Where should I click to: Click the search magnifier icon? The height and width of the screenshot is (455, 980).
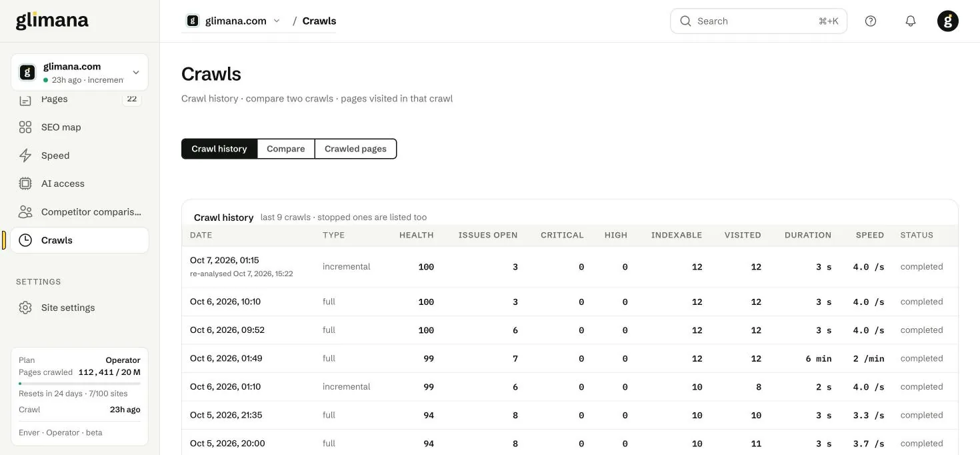[x=685, y=21]
